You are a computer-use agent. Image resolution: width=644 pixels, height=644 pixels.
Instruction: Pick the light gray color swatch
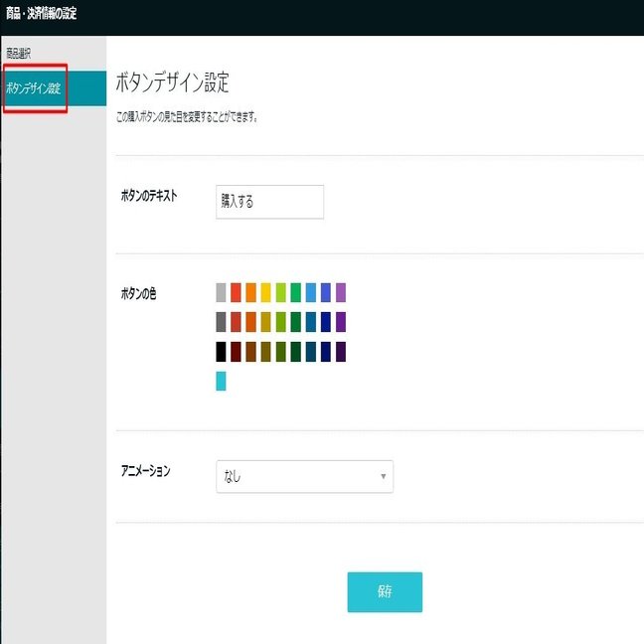221,292
